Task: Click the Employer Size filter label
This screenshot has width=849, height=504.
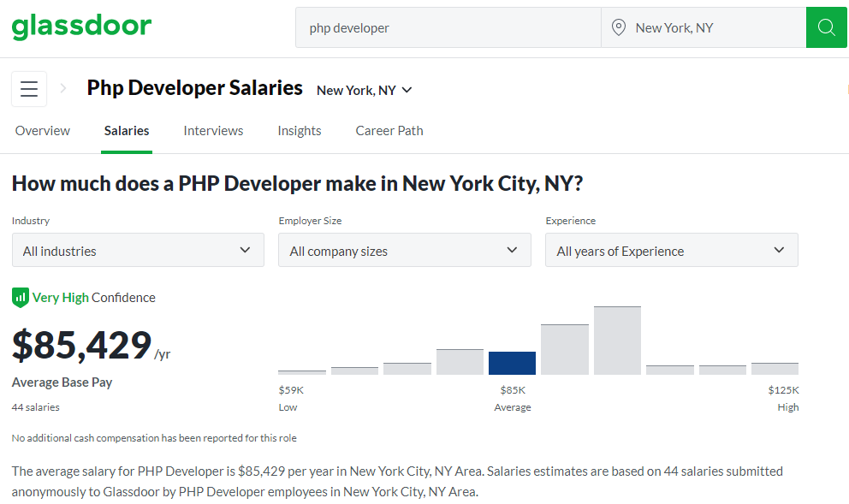Action: [x=311, y=221]
